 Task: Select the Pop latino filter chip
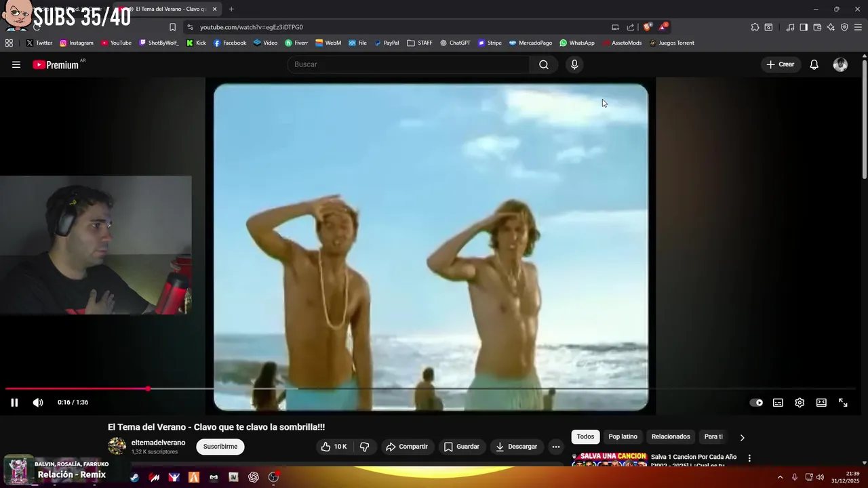coord(623,437)
